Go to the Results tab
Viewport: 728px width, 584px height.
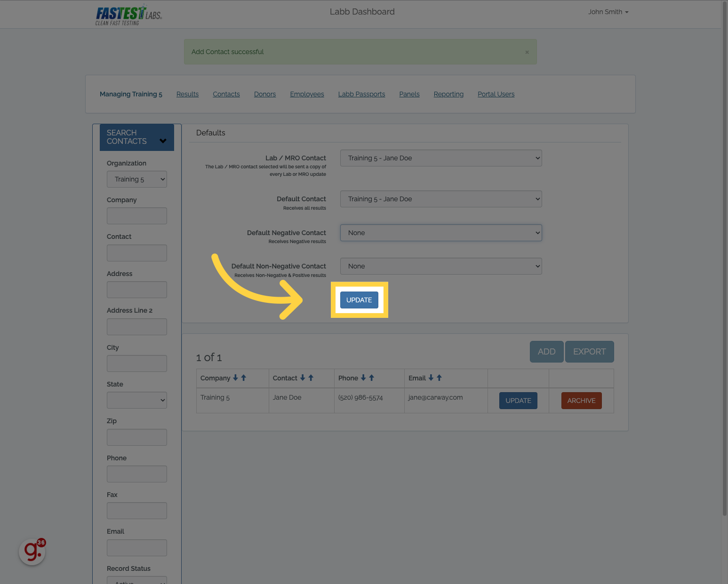[187, 94]
